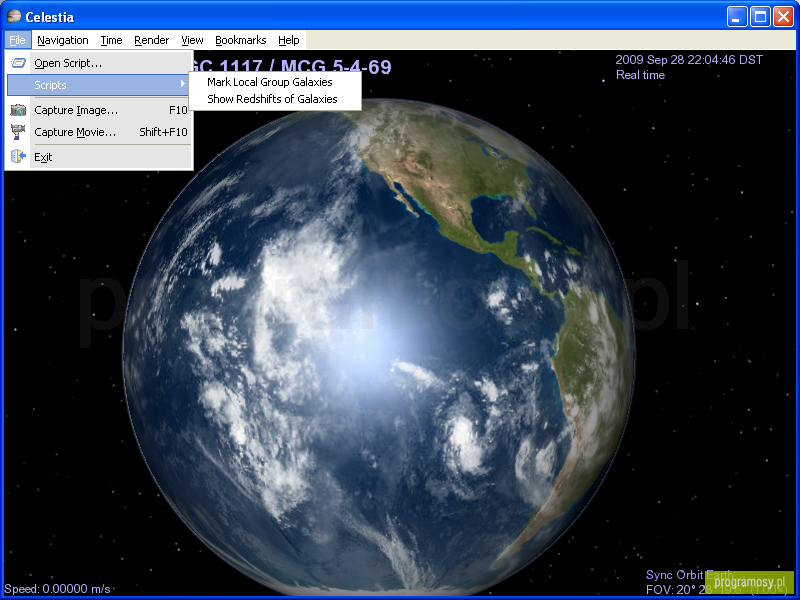Close the open File menu
800x600 pixels.
click(17, 40)
